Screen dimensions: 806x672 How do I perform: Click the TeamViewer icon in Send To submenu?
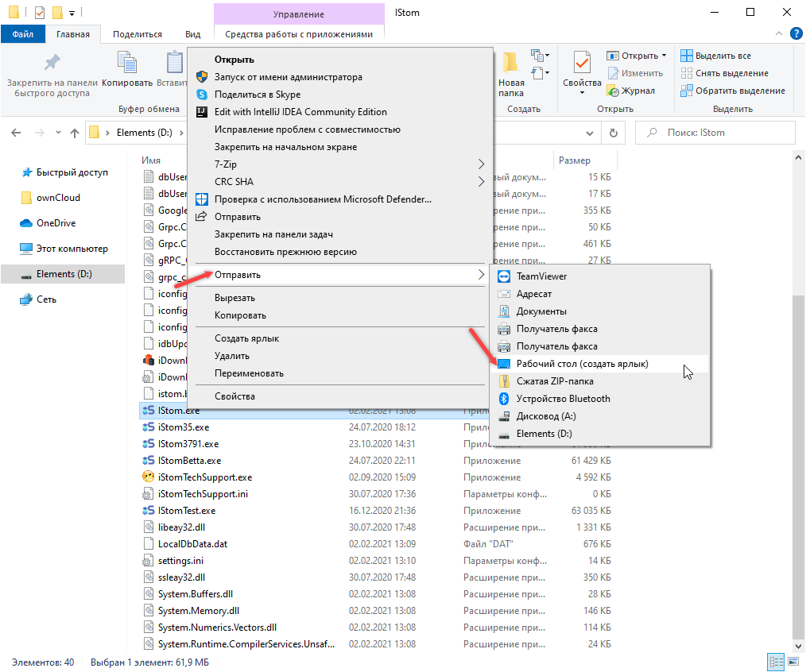click(503, 276)
